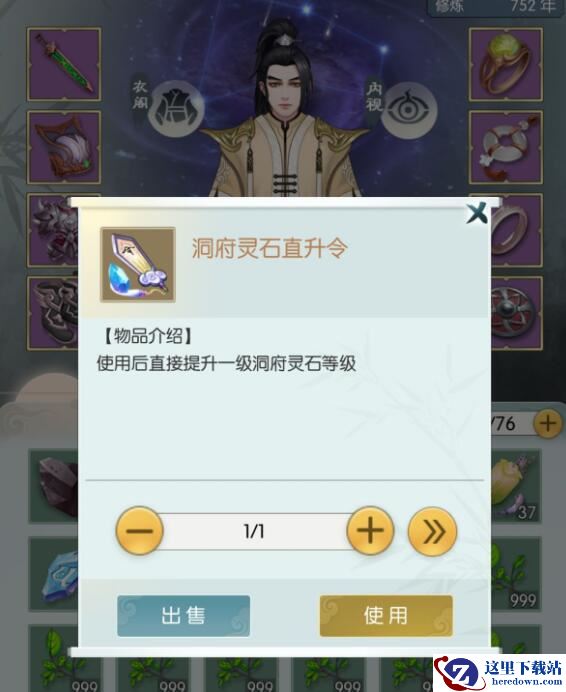
Task: Select the feathered helmet equipment slot
Action: pyautogui.click(x=64, y=147)
